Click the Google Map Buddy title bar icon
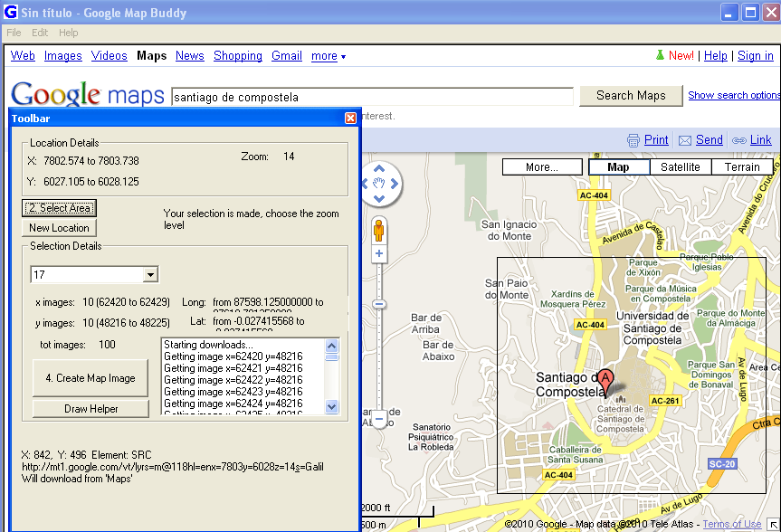The height and width of the screenshot is (532, 781). (10, 12)
